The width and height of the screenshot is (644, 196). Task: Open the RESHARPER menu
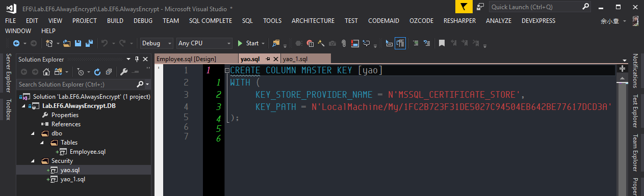tap(459, 21)
